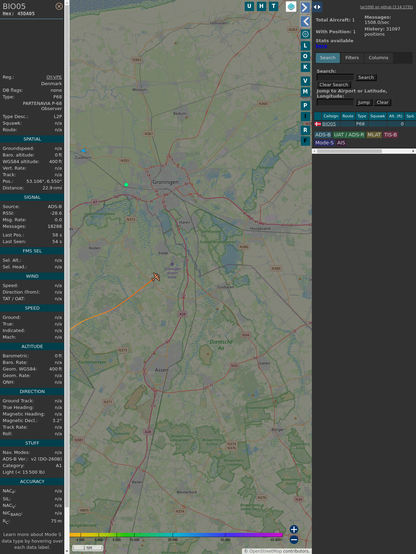Click the M multiselect button
Screen dimensions: 416x554
click(x=305, y=92)
